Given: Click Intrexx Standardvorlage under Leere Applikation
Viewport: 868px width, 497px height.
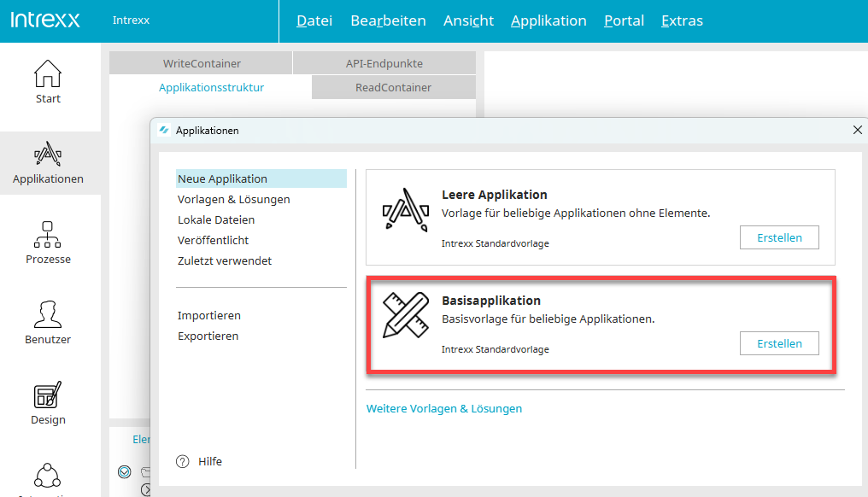Looking at the screenshot, I should pyautogui.click(x=496, y=243).
